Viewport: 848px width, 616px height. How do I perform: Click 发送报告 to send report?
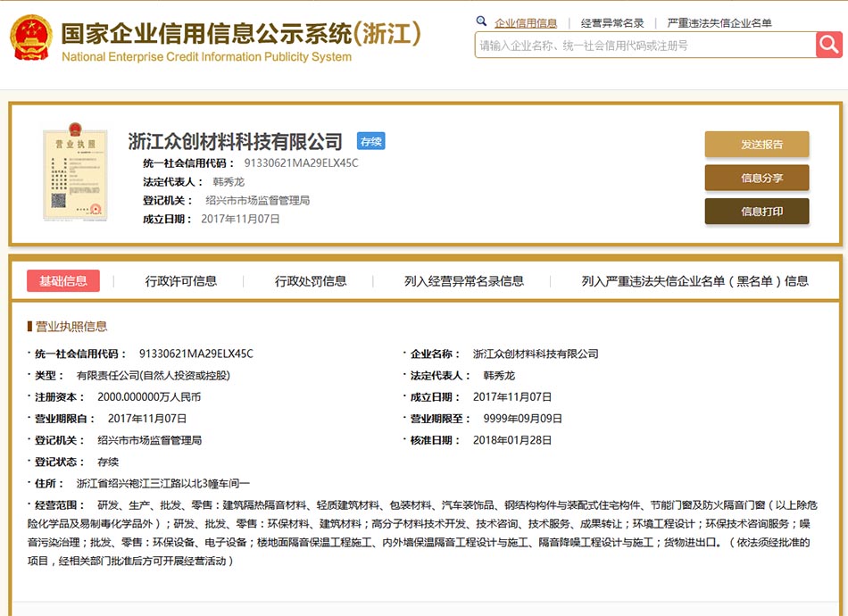point(756,143)
